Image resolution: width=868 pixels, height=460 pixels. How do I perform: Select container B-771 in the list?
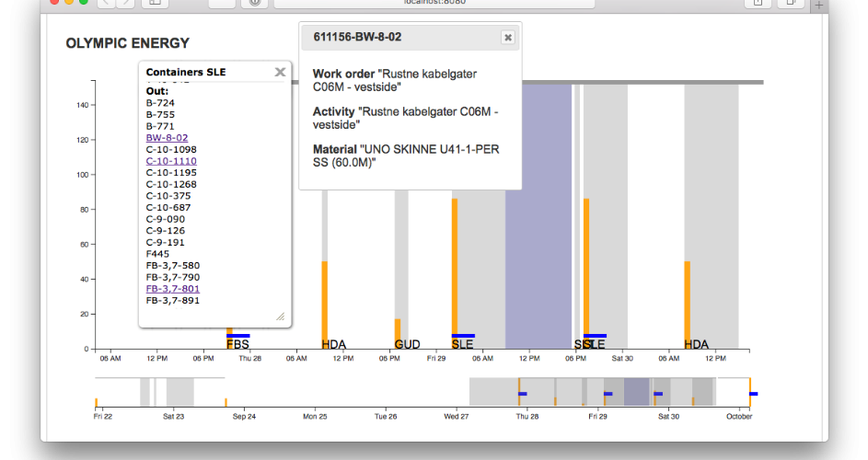[x=160, y=126]
